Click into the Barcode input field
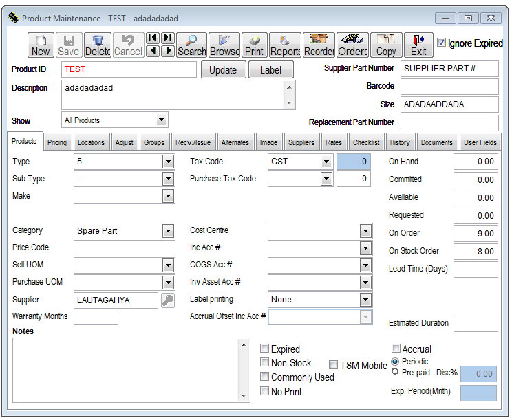Viewport: 512px width, 420px height. coord(449,87)
